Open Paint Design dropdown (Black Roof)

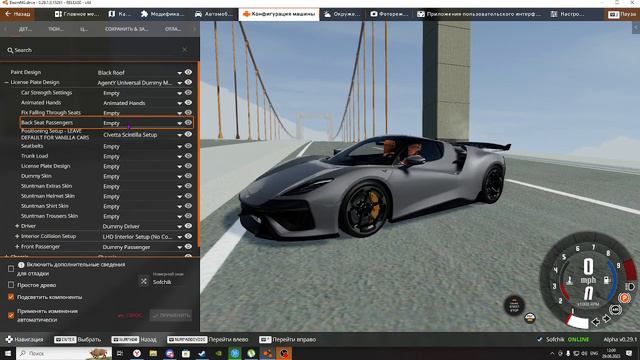[x=139, y=73]
